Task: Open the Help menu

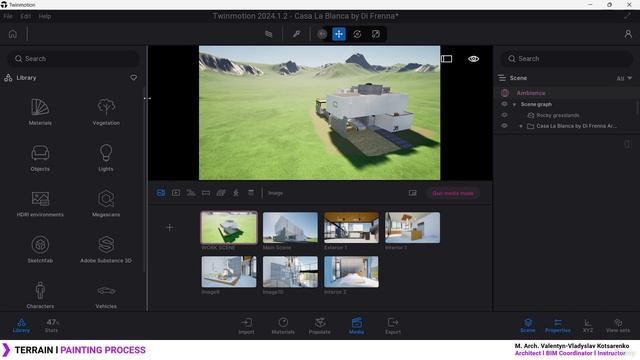Action: (44, 16)
